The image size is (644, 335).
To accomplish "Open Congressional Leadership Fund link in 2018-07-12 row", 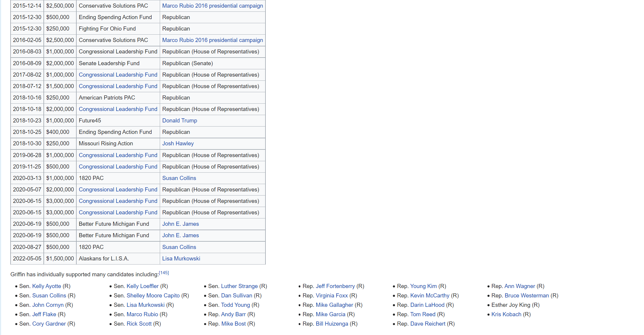I will 118,86.
